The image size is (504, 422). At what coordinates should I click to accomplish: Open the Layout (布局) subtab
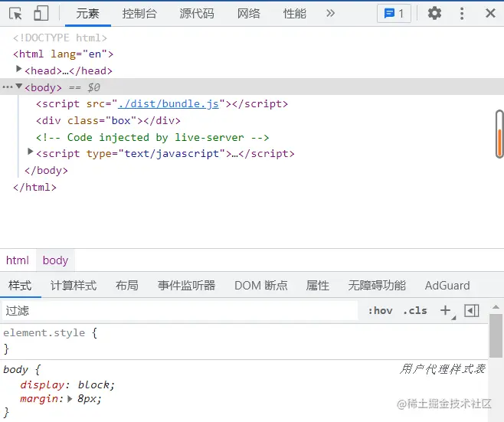127,286
